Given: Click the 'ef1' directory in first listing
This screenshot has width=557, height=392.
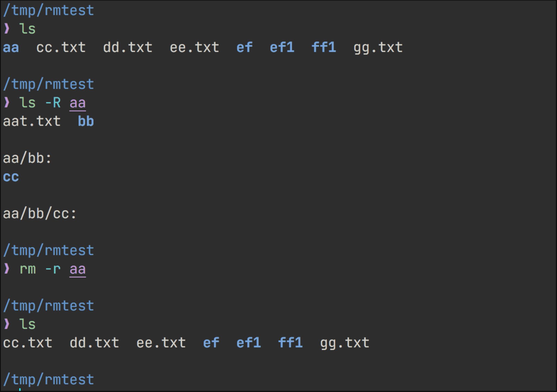Looking at the screenshot, I should point(282,47).
